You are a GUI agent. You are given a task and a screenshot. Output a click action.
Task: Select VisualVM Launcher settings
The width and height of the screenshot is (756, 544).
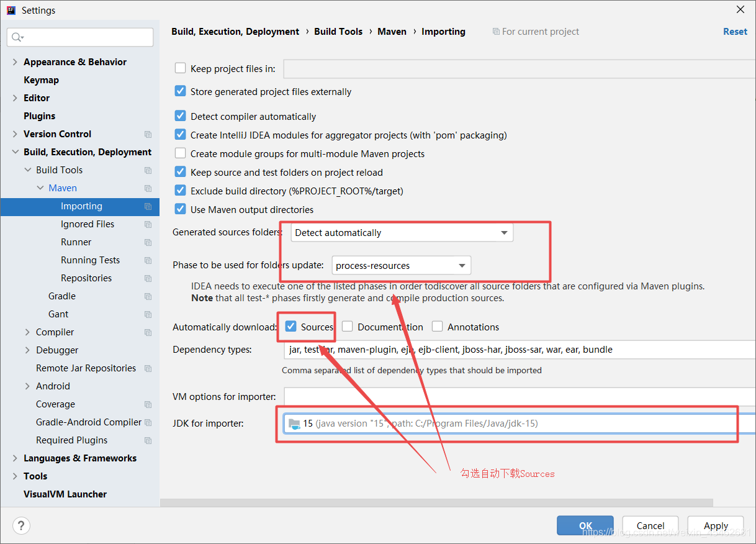(65, 494)
